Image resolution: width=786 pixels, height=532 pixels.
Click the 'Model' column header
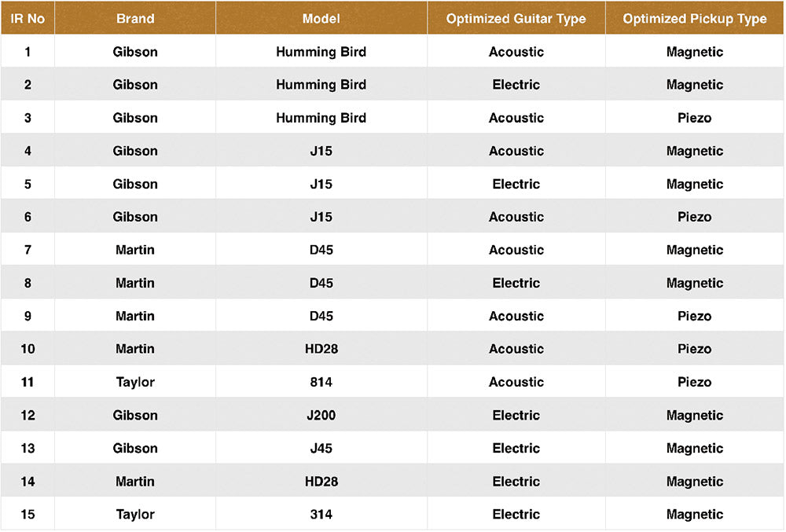coord(321,19)
